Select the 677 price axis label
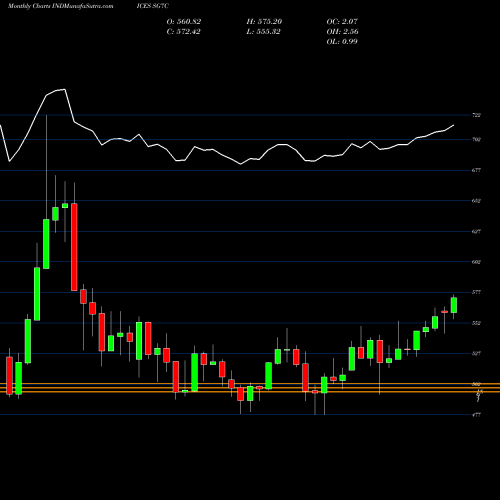The width and height of the screenshot is (500, 500). click(476, 170)
